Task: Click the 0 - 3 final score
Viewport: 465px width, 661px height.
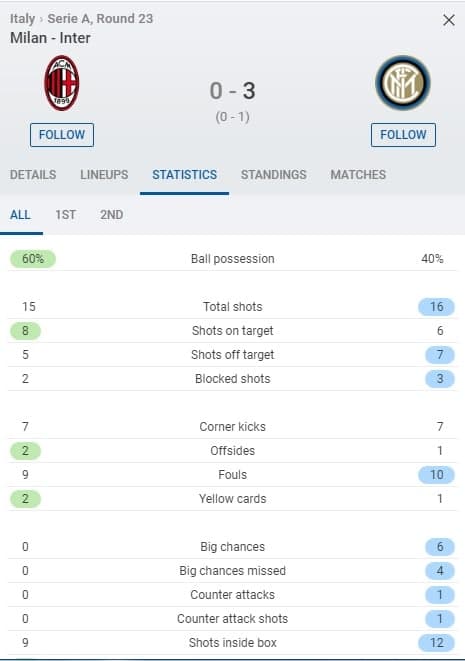Action: pyautogui.click(x=232, y=91)
